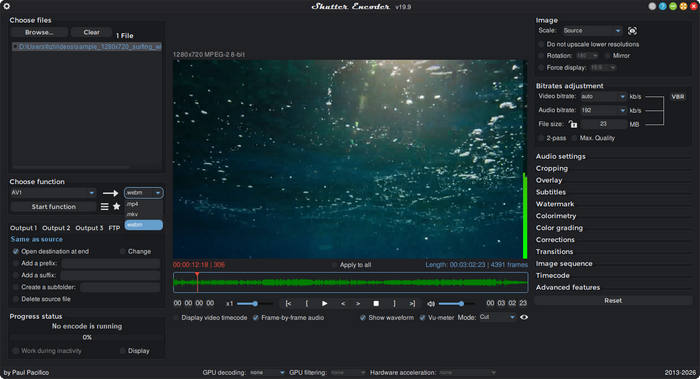Screen dimensions: 700x379
Task: Switch to Output 2 tab
Action: pyautogui.click(x=56, y=228)
